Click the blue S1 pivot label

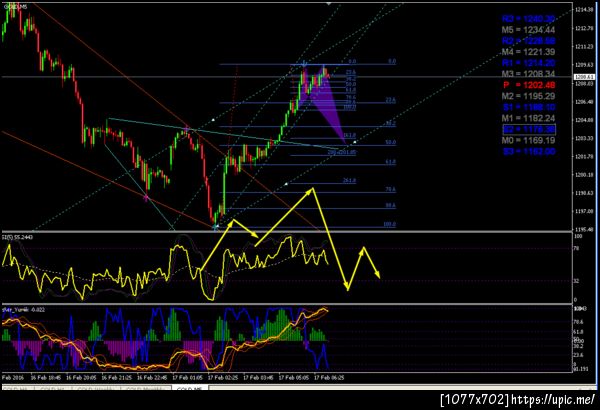pos(528,107)
